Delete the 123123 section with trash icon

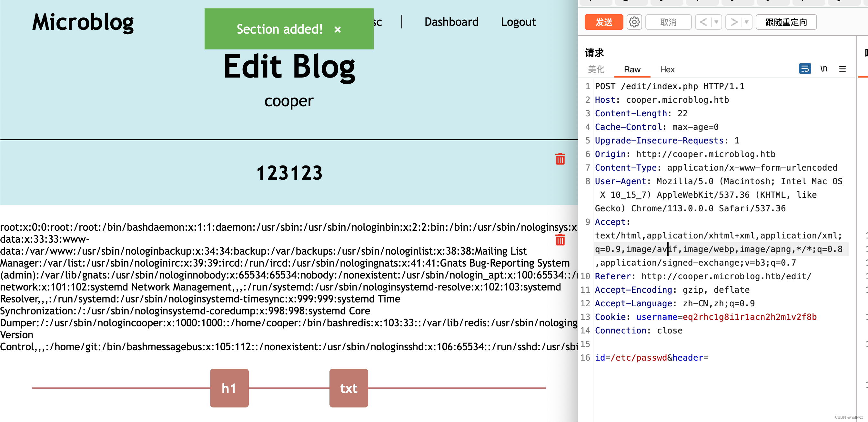[560, 159]
